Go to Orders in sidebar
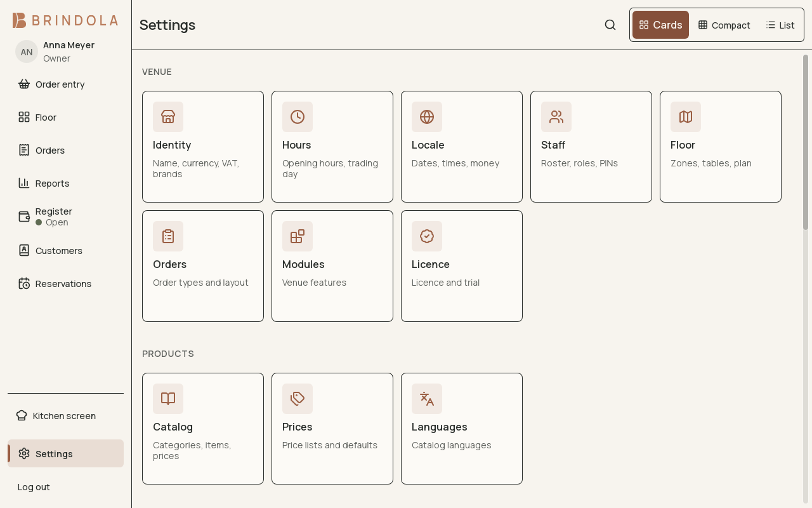 point(65,150)
